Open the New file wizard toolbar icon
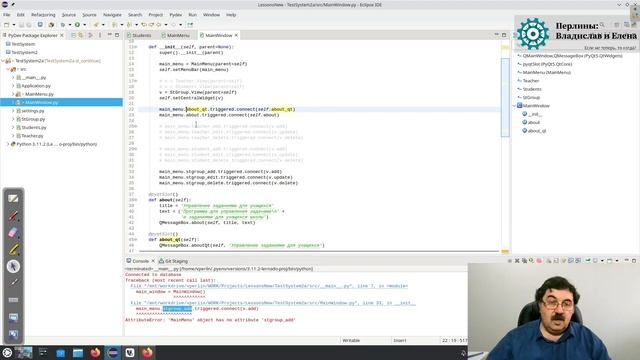Screen dimensions: 640x360 tap(7, 25)
